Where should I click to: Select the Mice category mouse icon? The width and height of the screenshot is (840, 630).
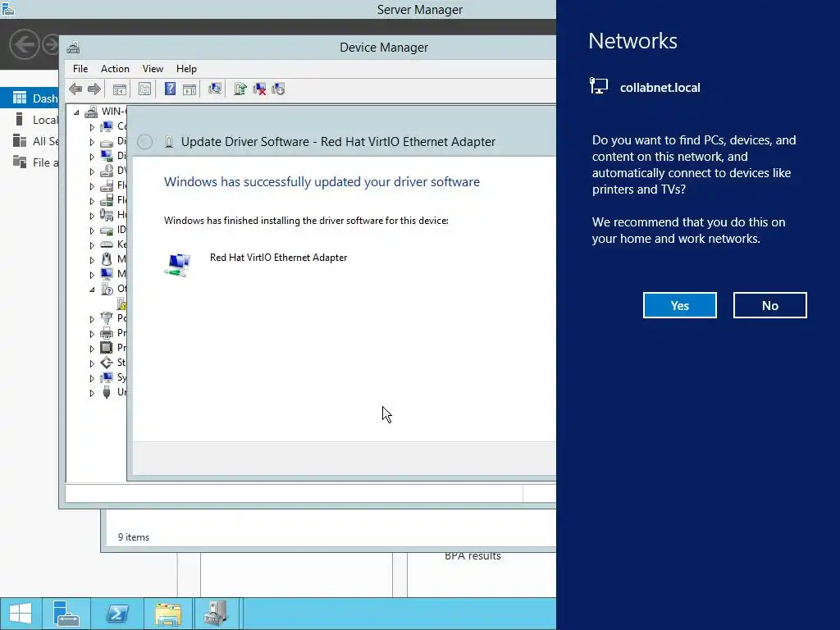(107, 259)
